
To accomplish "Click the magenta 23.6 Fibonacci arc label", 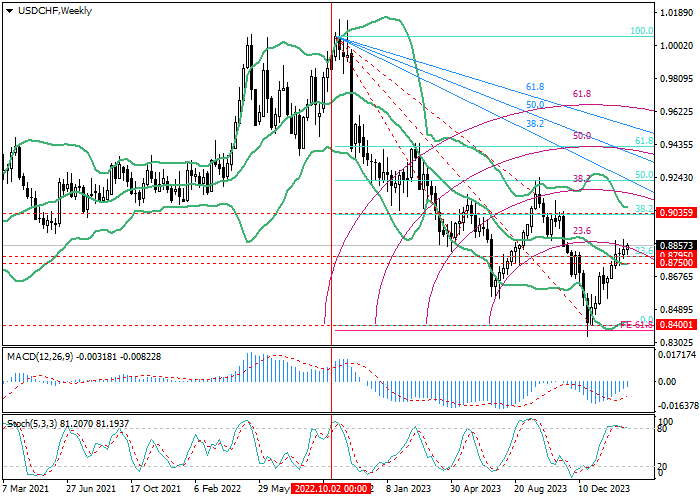I will click(x=582, y=230).
